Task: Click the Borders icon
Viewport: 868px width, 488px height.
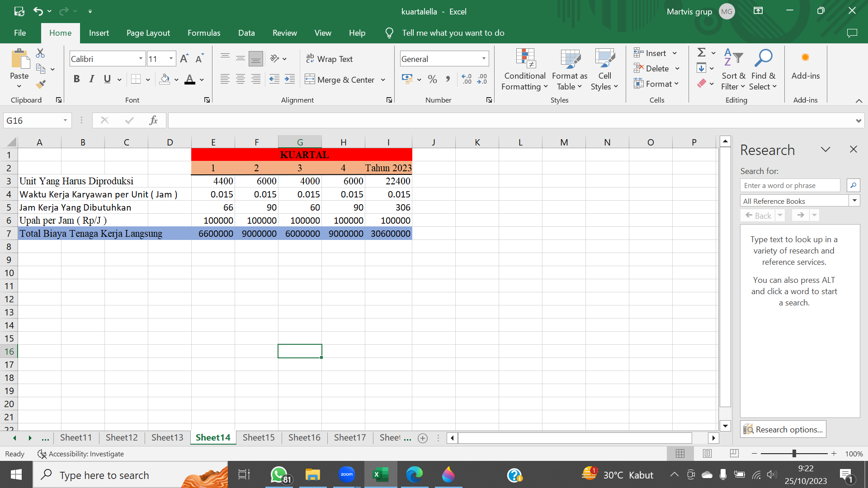Action: click(136, 80)
